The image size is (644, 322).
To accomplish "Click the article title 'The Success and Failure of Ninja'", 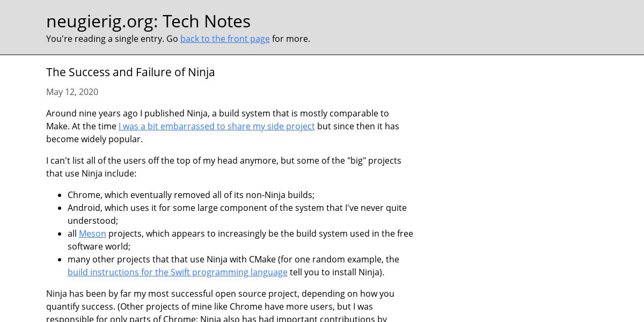I will point(130,72).
